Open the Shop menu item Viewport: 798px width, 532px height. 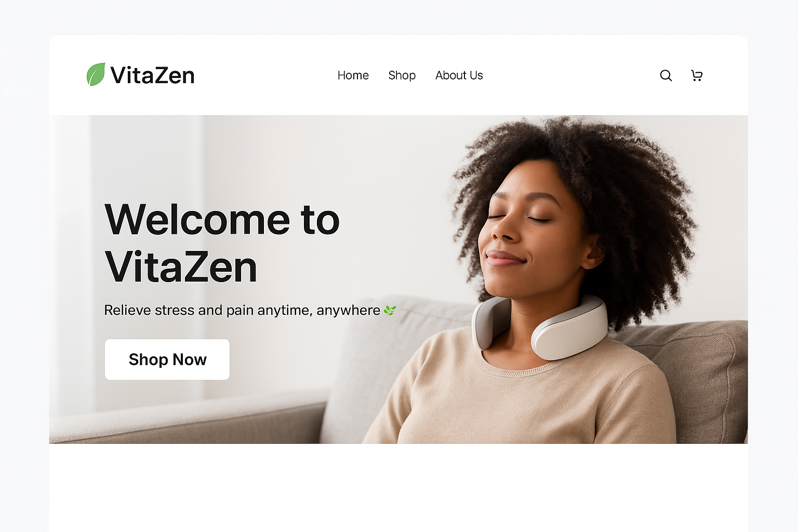point(402,75)
